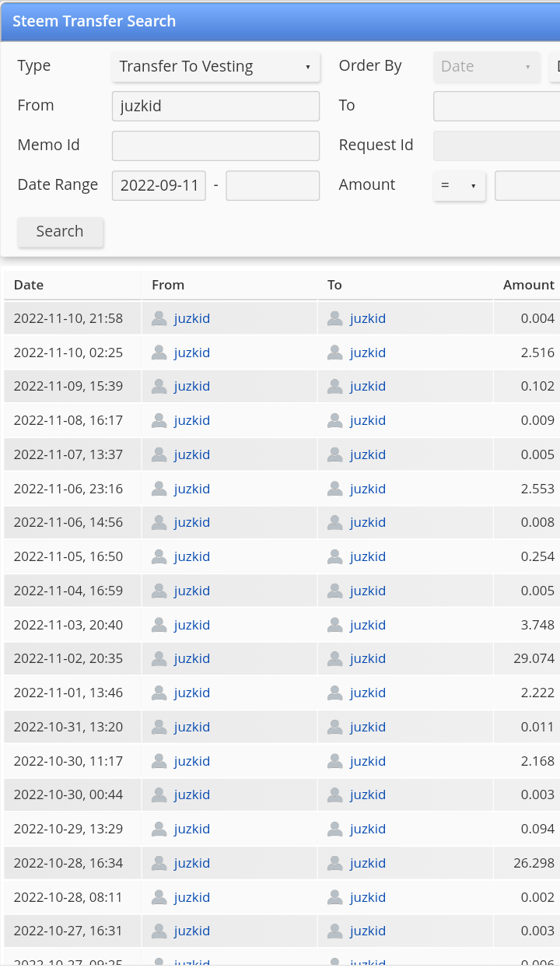This screenshot has width=560, height=968.
Task: Click From user icon in 2022-11-10, 02:25 row
Action: coord(159,352)
